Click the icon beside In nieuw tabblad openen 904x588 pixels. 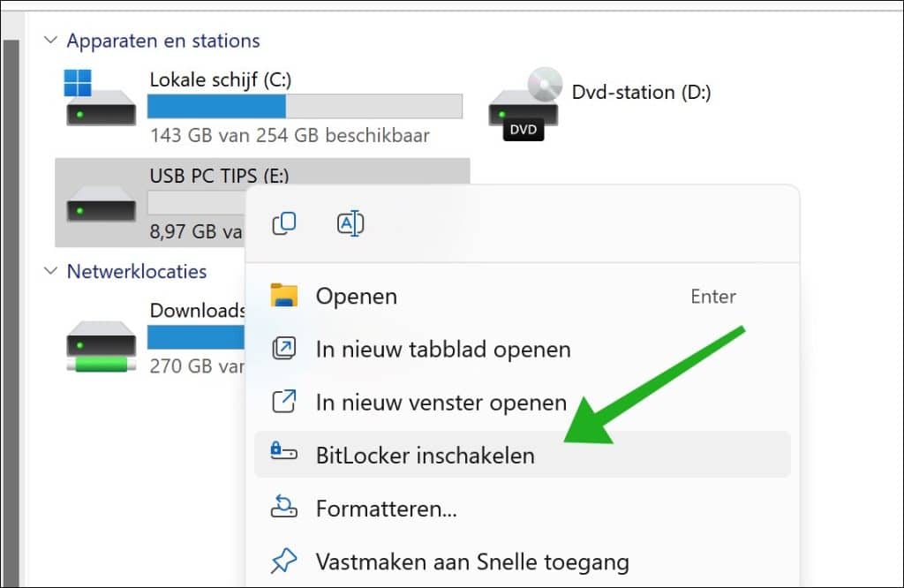click(x=284, y=349)
